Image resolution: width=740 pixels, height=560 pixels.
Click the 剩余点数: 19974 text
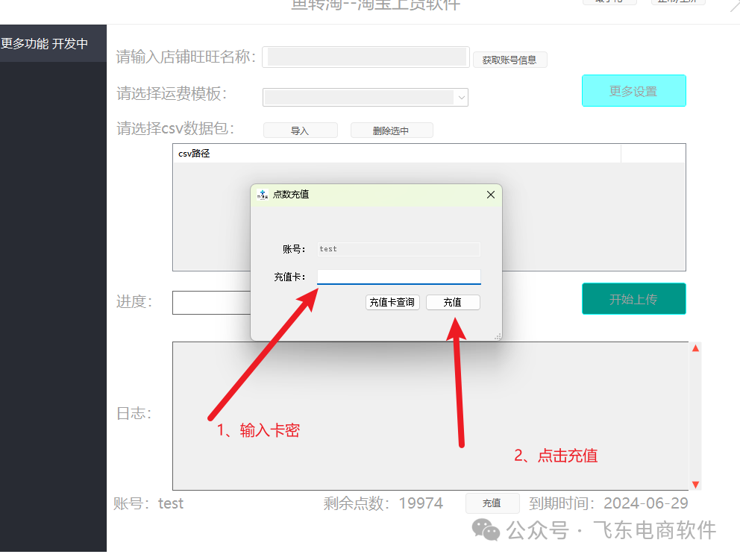tap(383, 503)
